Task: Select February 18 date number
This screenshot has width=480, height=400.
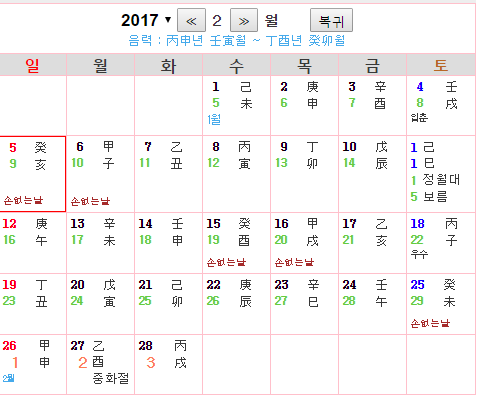Action: (417, 224)
